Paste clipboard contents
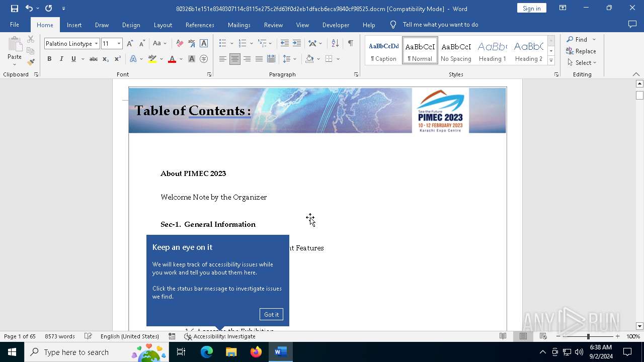The width and height of the screenshot is (644, 362). point(15,52)
